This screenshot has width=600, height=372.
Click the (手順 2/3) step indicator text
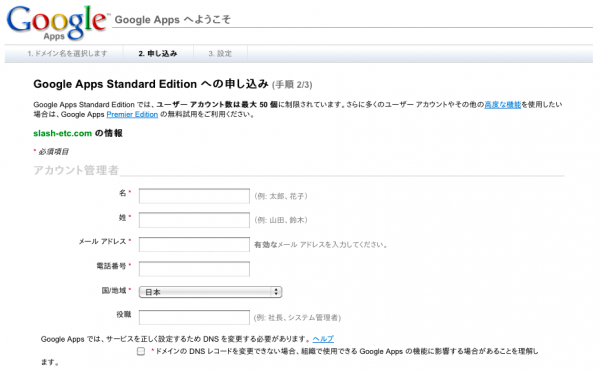point(292,85)
